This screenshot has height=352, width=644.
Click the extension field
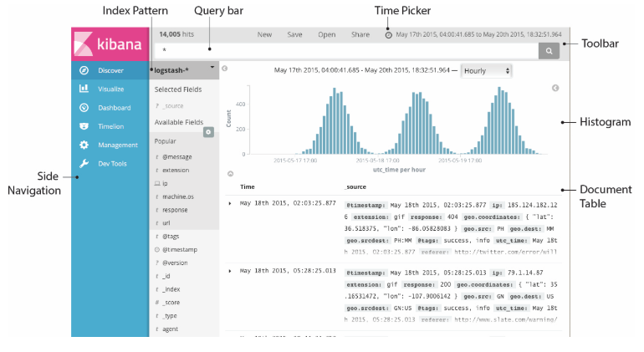point(176,170)
